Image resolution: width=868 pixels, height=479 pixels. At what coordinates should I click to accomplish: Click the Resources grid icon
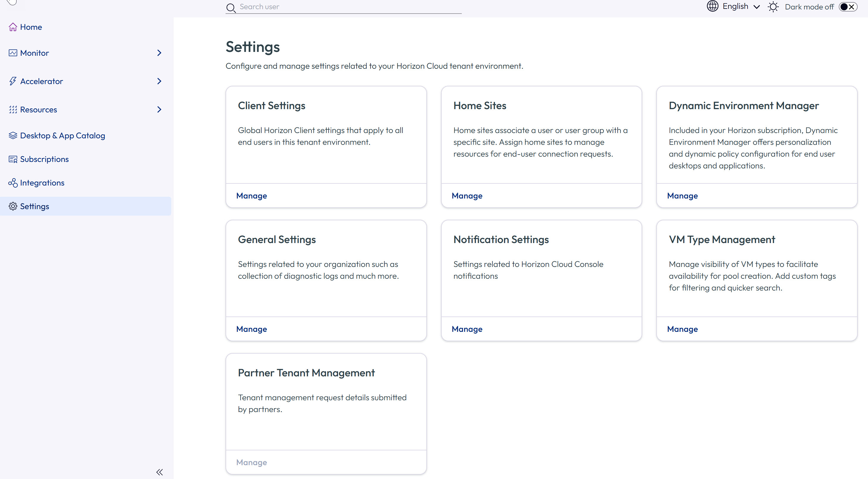(x=13, y=109)
